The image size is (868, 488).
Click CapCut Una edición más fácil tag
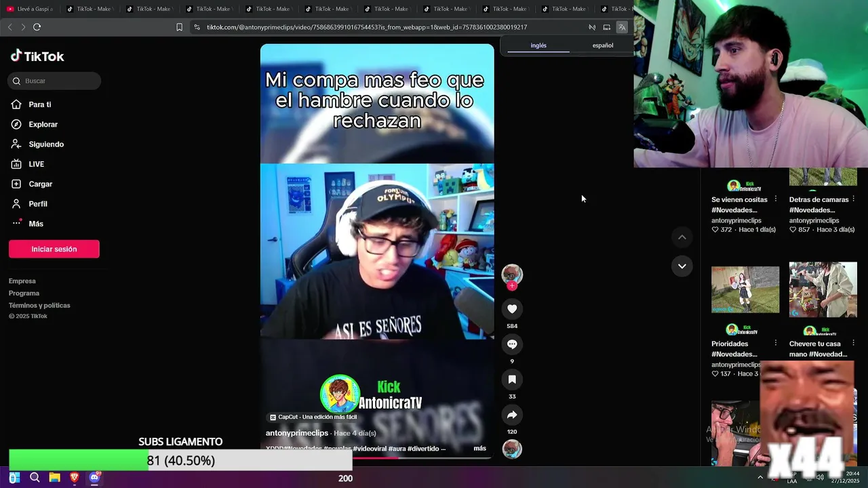click(x=313, y=417)
